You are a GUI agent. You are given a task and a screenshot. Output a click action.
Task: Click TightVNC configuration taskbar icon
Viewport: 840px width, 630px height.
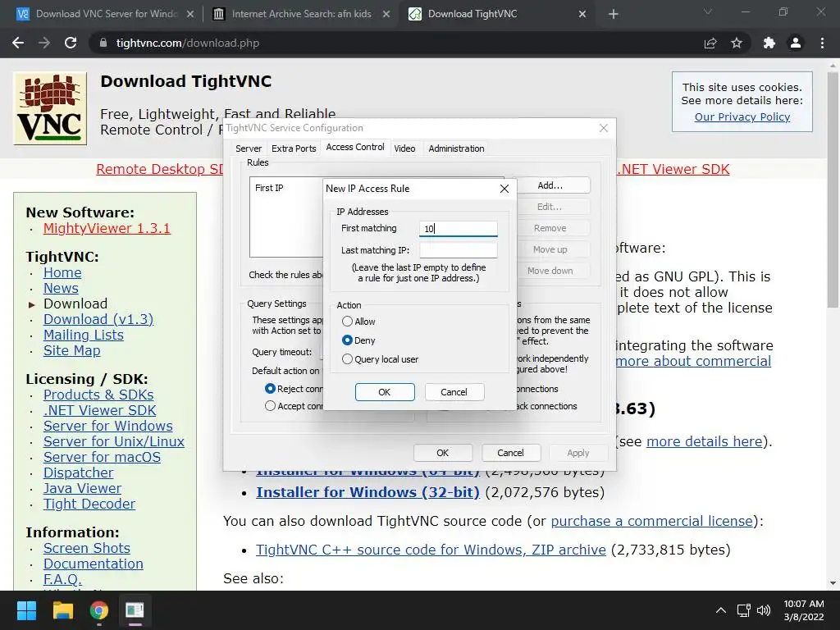(135, 610)
